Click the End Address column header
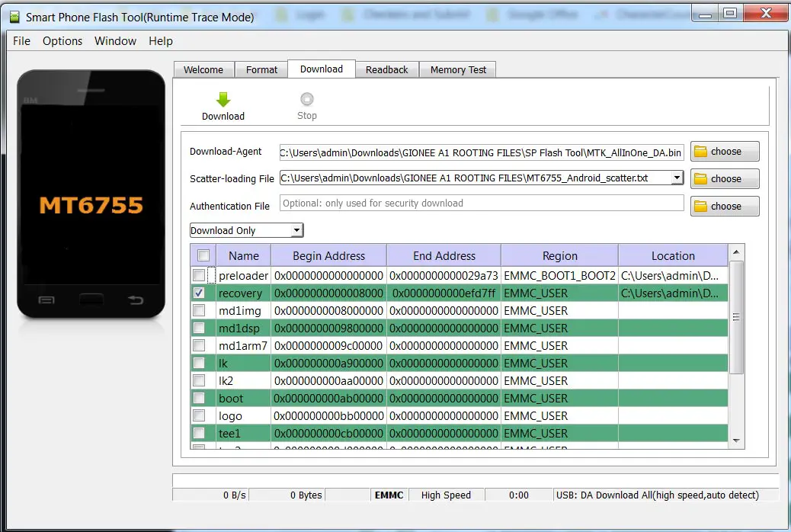 (x=444, y=255)
